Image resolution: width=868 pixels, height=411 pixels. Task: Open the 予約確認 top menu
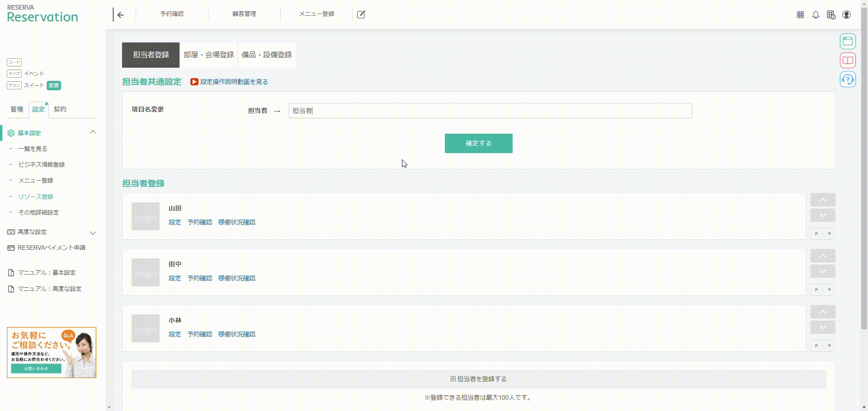172,14
